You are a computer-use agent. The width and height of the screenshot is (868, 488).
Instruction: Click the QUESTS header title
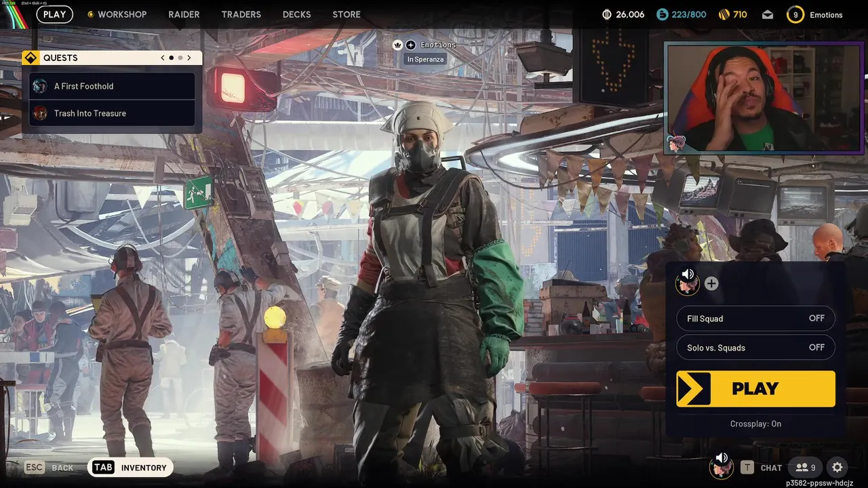(60, 58)
